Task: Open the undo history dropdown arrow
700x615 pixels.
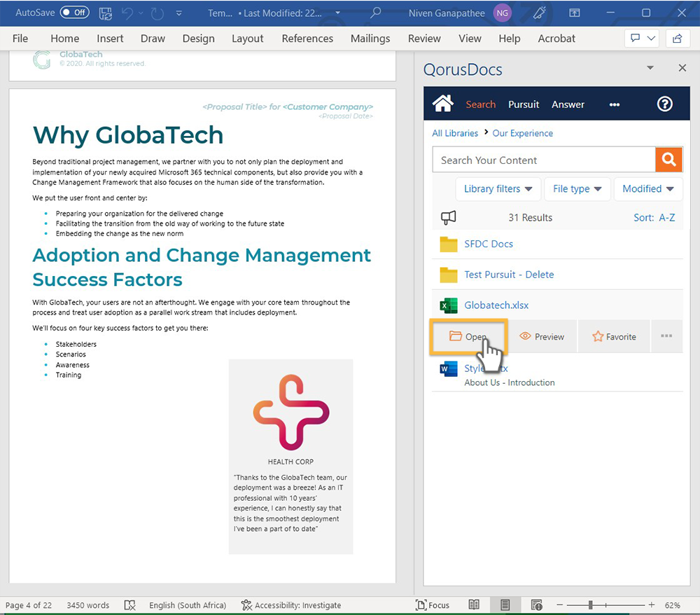Action: tap(141, 13)
